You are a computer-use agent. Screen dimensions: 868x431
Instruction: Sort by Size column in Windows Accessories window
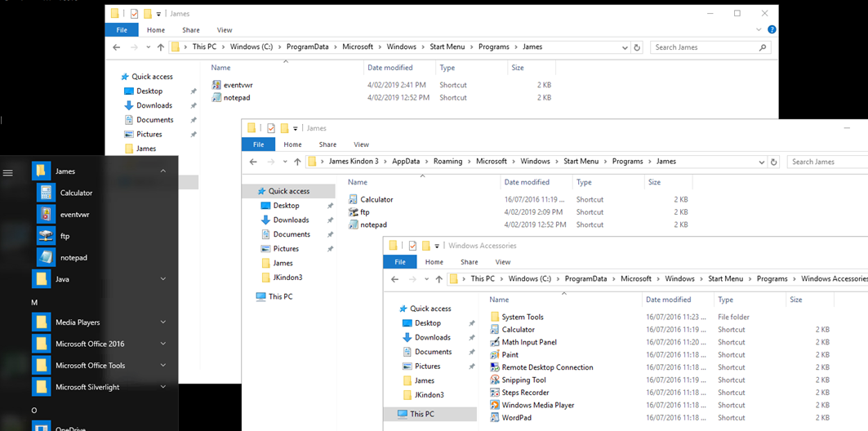point(796,300)
